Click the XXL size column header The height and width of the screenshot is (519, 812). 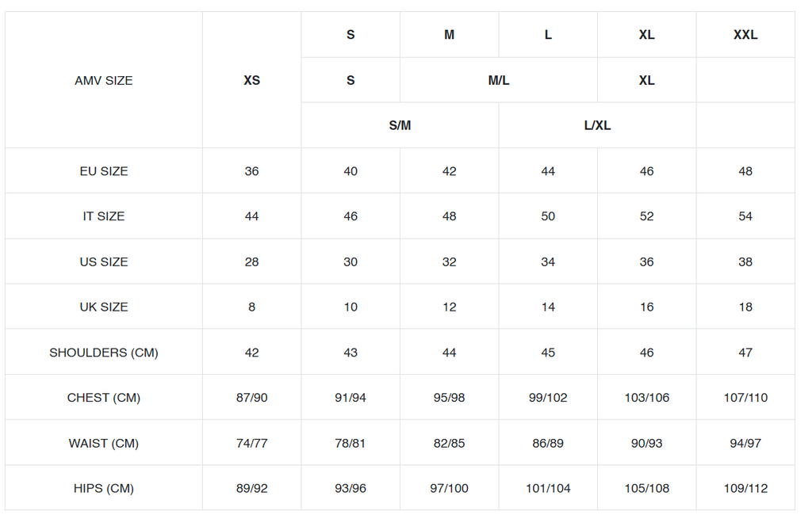745,35
